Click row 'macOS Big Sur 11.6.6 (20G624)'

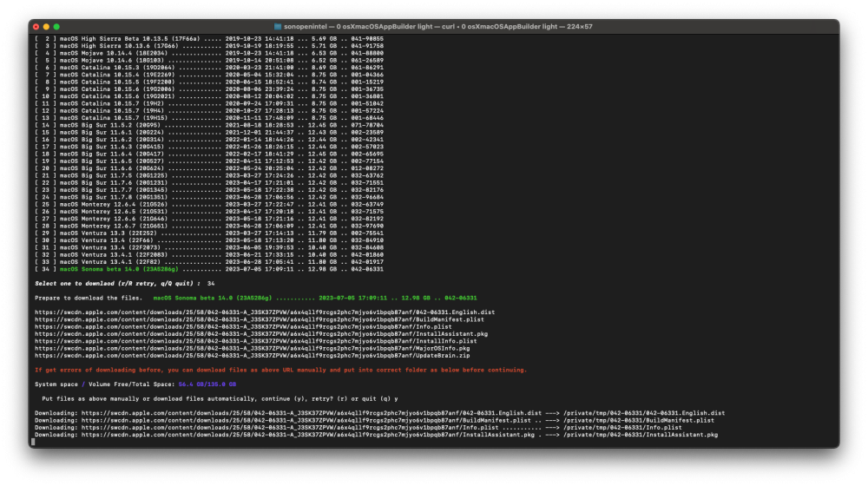(x=209, y=168)
